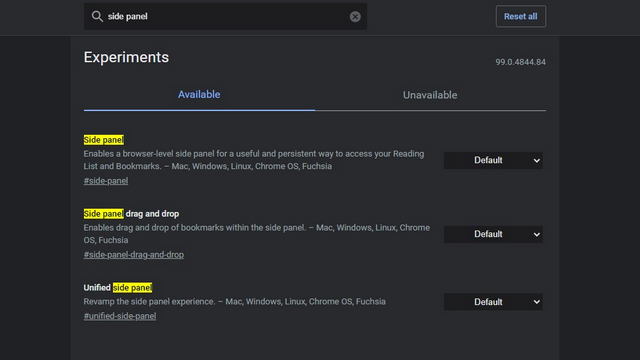The image size is (640, 360).
Task: Reset all experiments
Action: pos(520,16)
